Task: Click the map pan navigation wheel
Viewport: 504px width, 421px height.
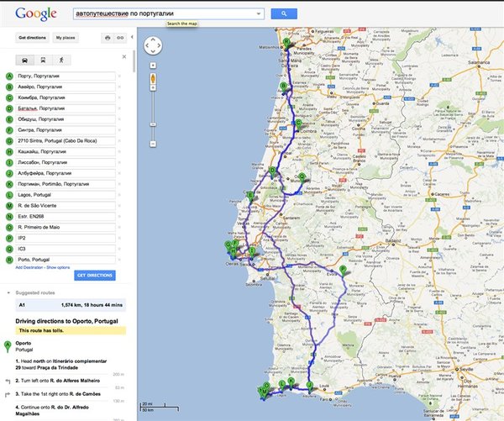Action: (x=153, y=45)
